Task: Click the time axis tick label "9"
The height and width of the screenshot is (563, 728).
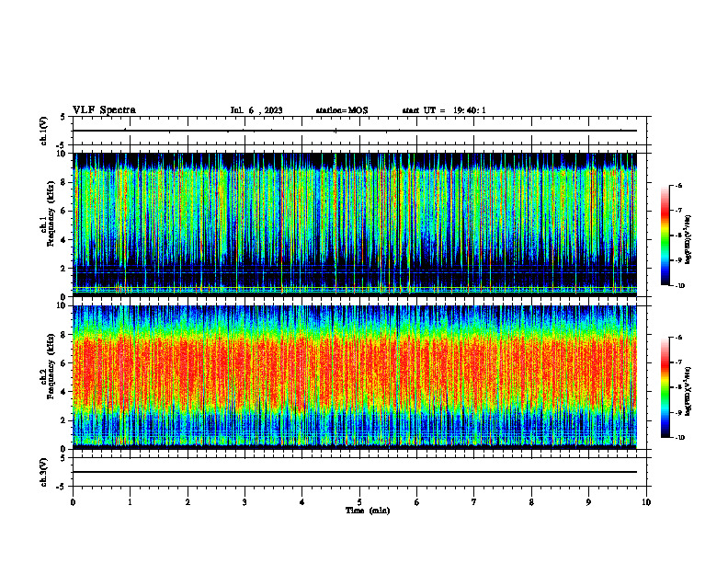Action: (588, 502)
